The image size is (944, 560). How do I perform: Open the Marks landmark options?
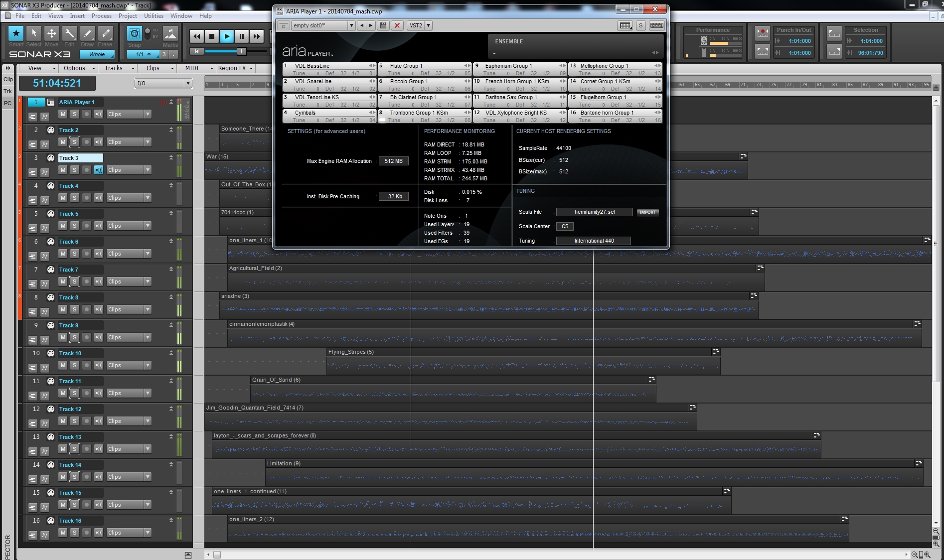(x=170, y=33)
